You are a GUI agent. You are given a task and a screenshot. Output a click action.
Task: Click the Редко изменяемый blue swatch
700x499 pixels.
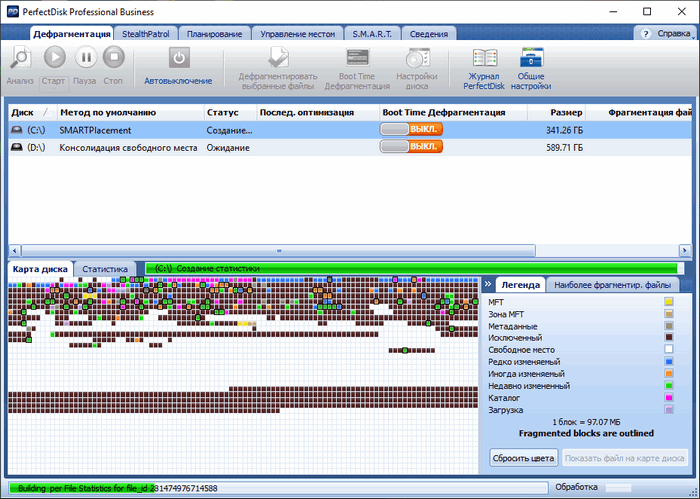point(669,362)
